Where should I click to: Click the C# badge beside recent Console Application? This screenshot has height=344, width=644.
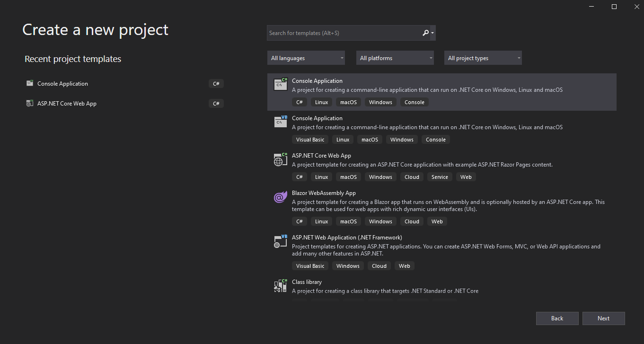coord(216,84)
